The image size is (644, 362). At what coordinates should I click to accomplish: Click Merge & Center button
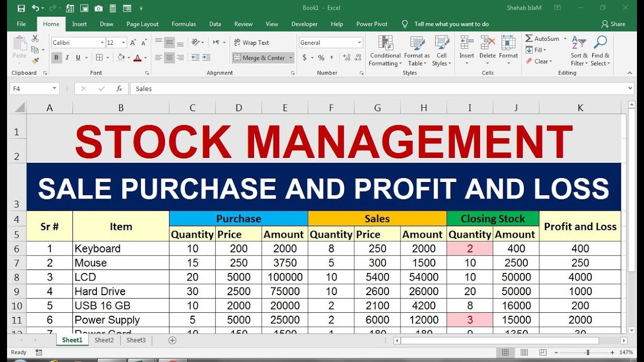pyautogui.click(x=260, y=58)
